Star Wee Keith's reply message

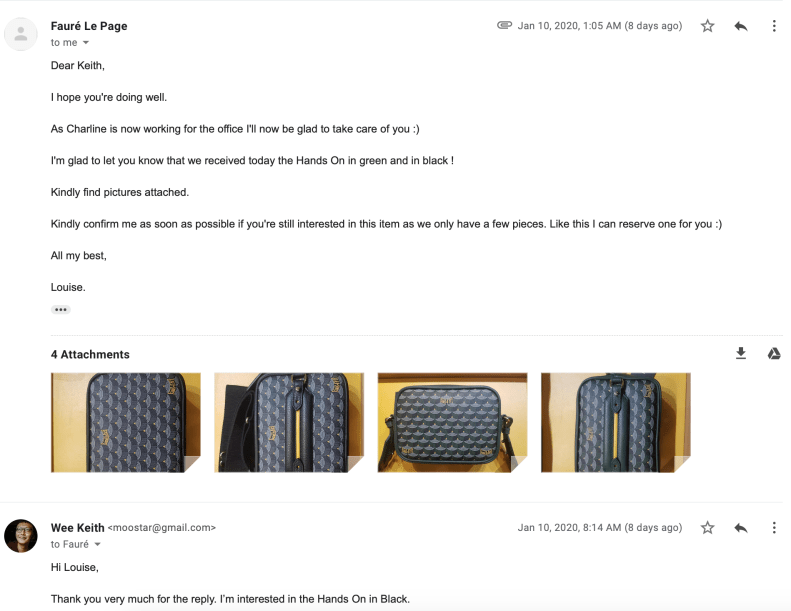[x=707, y=527]
